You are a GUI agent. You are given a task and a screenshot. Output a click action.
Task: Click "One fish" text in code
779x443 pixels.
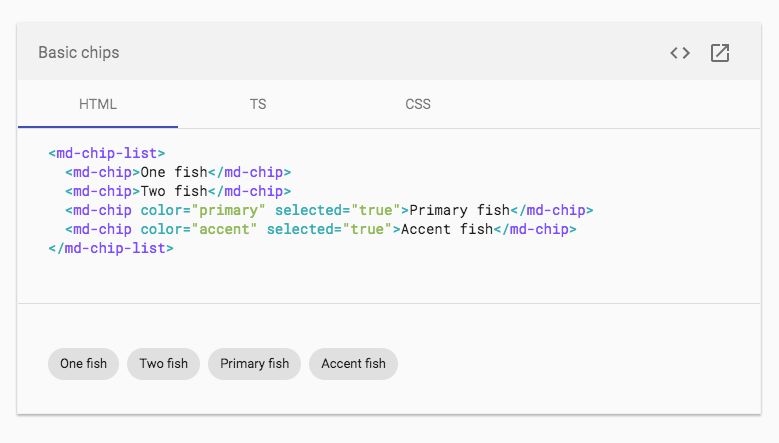[174, 173]
